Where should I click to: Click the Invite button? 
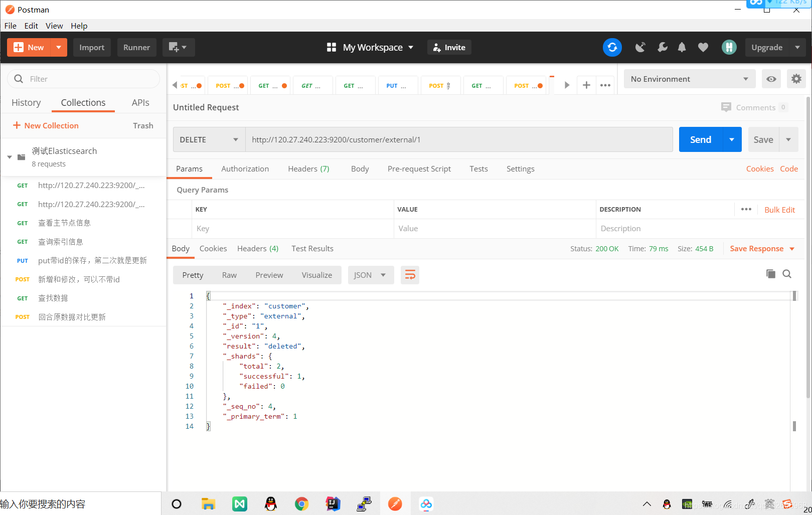pyautogui.click(x=449, y=47)
